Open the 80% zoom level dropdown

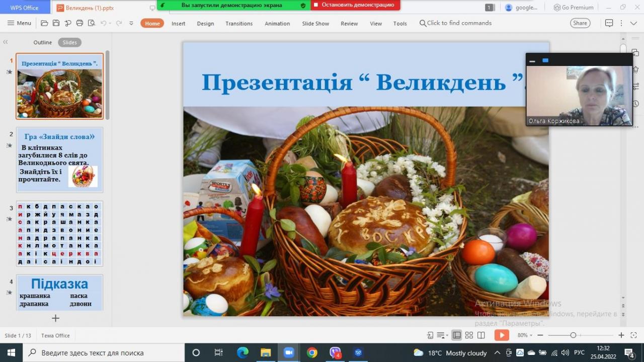(525, 335)
